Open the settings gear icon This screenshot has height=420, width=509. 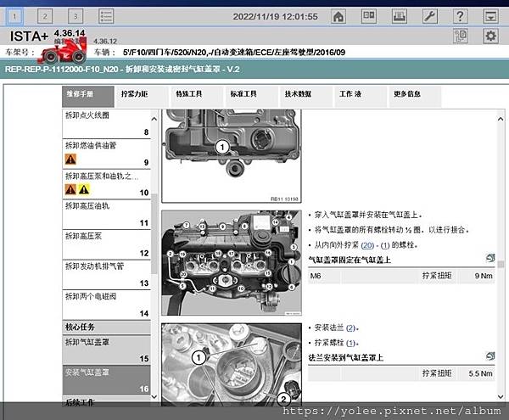[x=490, y=36]
